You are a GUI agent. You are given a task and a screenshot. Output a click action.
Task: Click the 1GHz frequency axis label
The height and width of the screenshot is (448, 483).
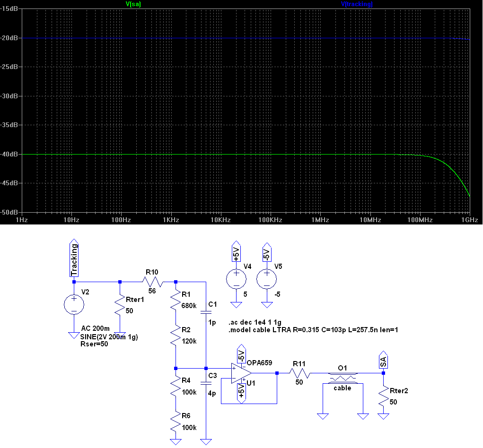(469, 220)
